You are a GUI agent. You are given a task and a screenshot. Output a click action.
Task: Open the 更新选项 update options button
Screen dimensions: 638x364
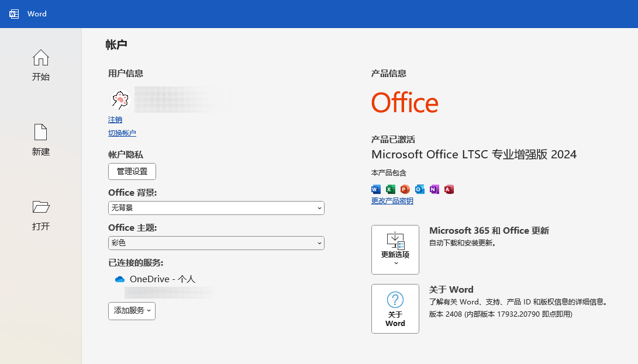click(395, 249)
